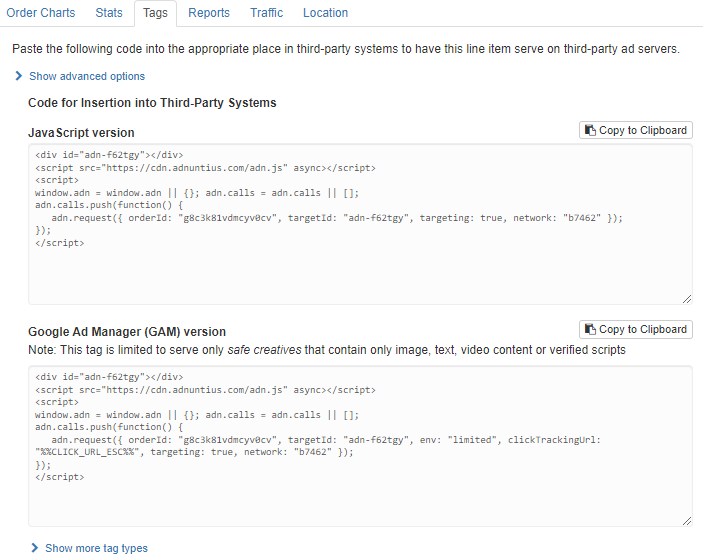Image resolution: width=703 pixels, height=557 pixels.
Task: Select the Tags tab
Action: (x=155, y=13)
